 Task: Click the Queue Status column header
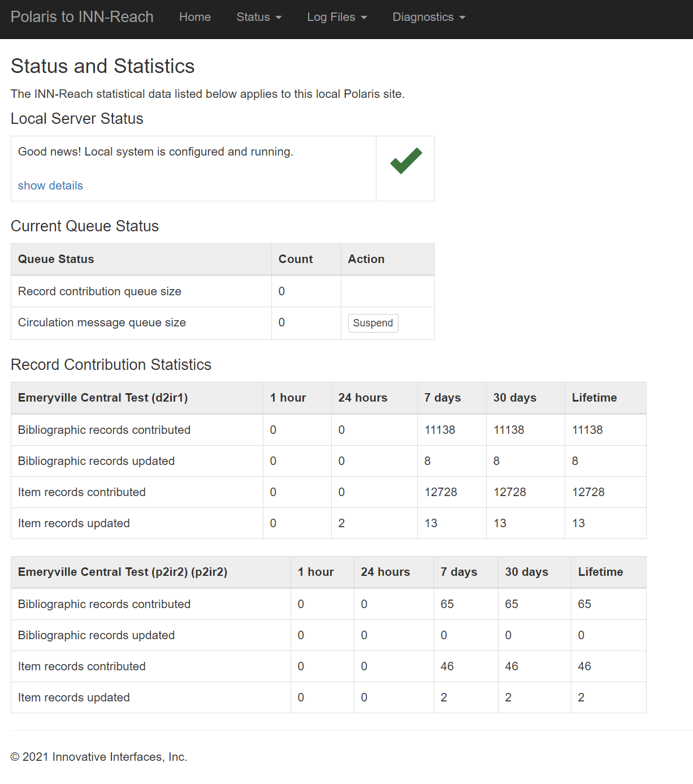click(x=56, y=259)
